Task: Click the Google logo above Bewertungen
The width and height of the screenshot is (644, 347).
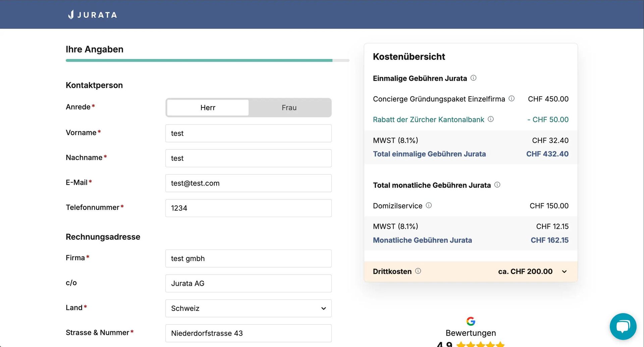Action: coord(471,321)
